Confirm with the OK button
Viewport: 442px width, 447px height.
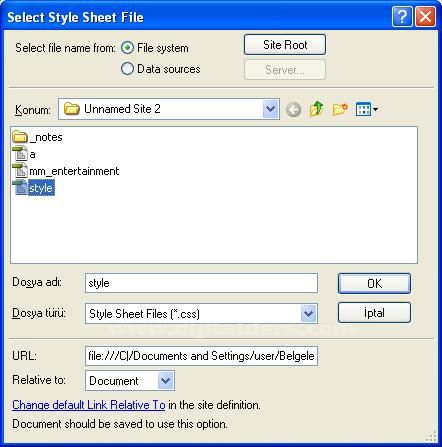374,283
